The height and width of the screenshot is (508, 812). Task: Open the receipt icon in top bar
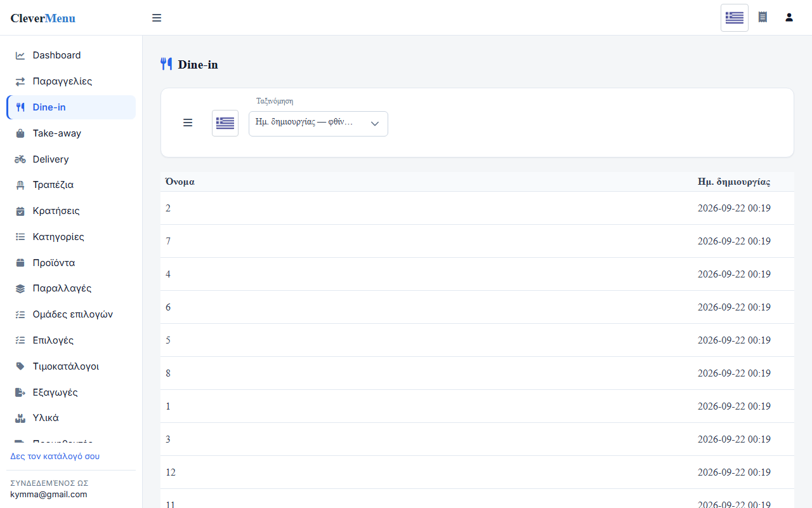[x=763, y=17]
